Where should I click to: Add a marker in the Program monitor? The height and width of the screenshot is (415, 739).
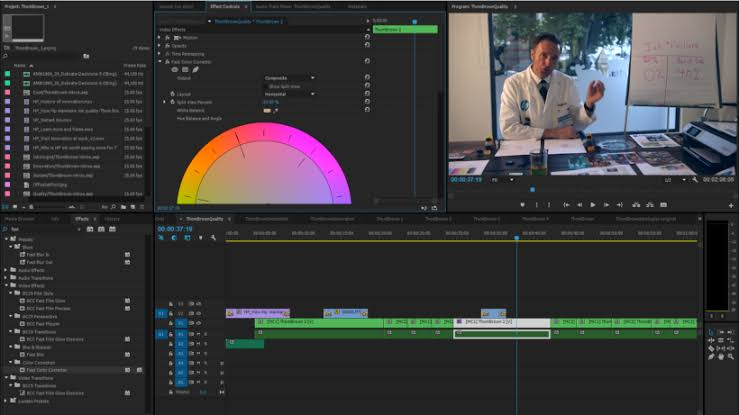click(522, 205)
